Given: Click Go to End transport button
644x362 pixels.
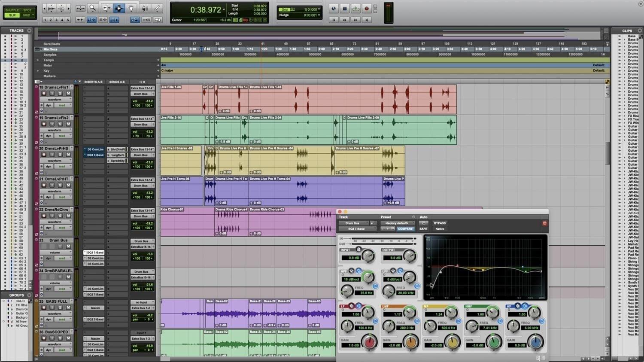Looking at the screenshot, I should tap(366, 20).
